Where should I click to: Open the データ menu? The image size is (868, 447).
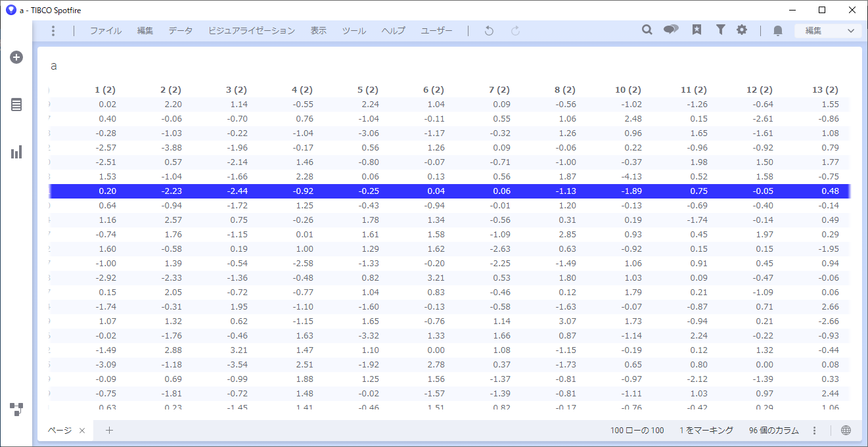coord(181,31)
